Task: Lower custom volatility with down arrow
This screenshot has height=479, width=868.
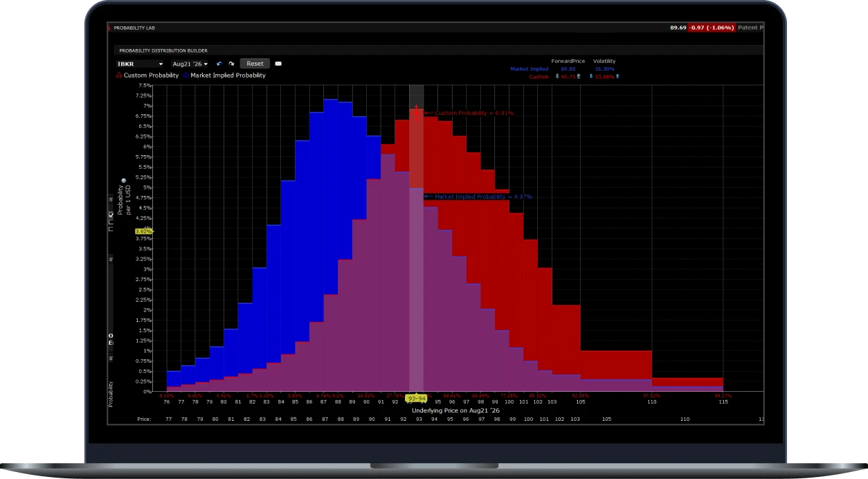Action: click(591, 76)
